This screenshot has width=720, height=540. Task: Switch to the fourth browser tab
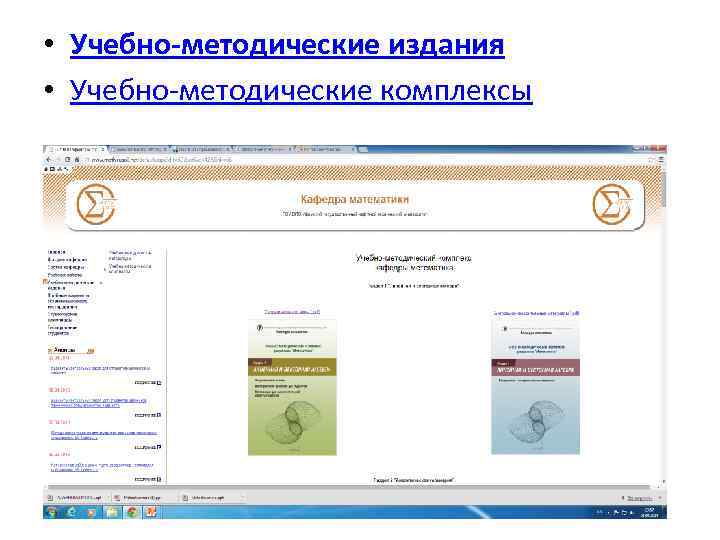click(x=263, y=150)
